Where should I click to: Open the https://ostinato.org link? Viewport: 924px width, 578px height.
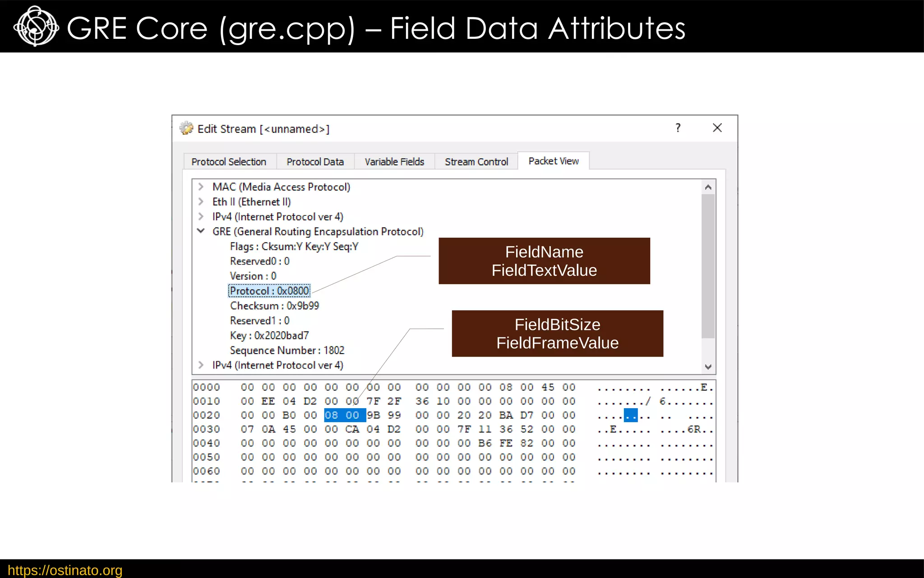click(65, 570)
